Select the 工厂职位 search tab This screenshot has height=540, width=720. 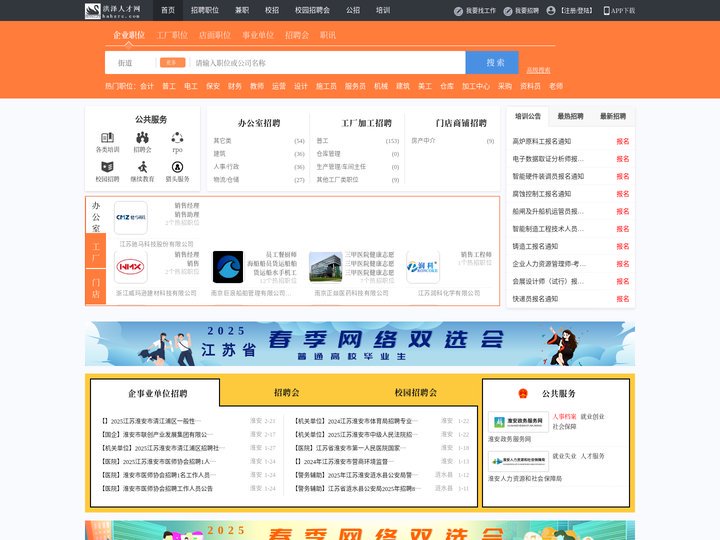(172, 35)
